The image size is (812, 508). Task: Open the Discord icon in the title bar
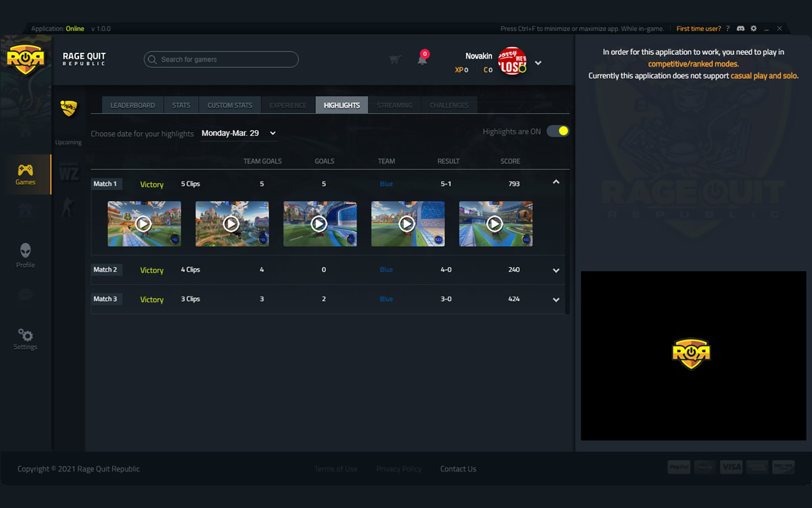click(740, 28)
